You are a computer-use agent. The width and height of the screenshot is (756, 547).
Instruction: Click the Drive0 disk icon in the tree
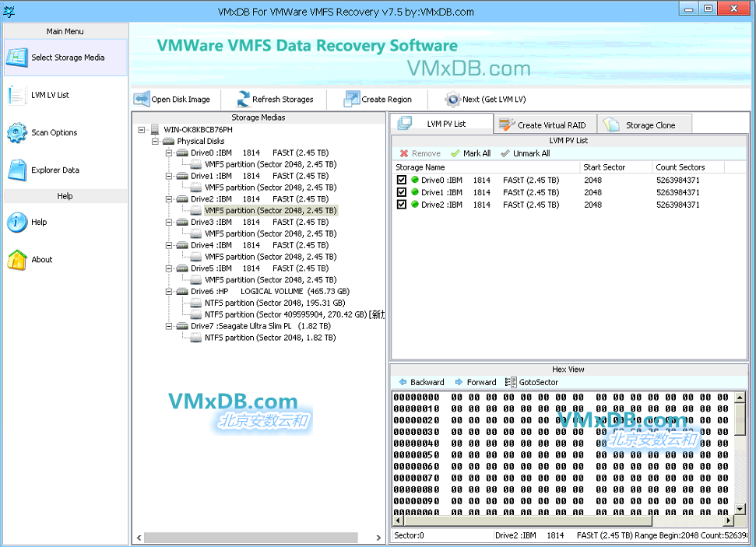182,153
